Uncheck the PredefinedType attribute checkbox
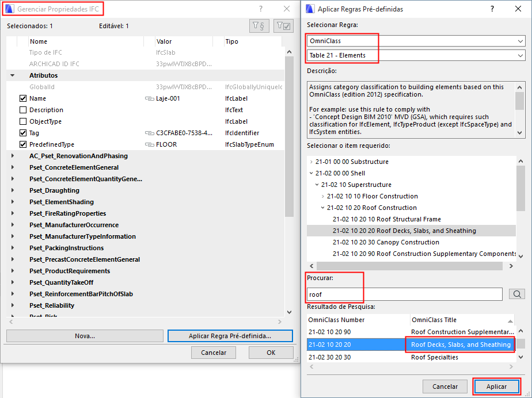 (23, 144)
